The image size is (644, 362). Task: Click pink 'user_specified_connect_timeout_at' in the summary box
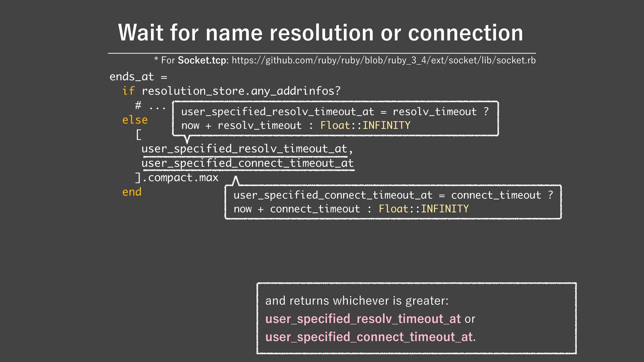click(x=369, y=337)
